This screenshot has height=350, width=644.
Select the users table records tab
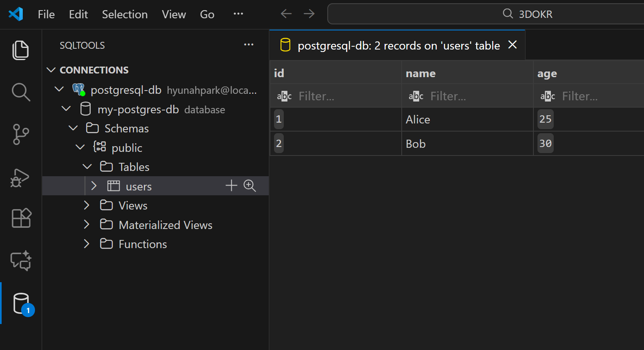pos(398,45)
